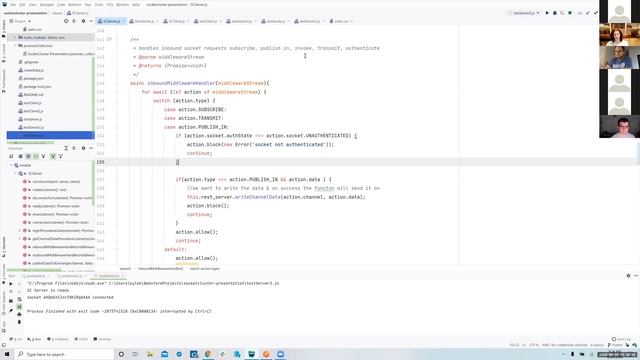This screenshot has height=360, width=640.
Task: Click inboundMiddlewareHandler() in editor breadcrumbs
Action: 160,269
